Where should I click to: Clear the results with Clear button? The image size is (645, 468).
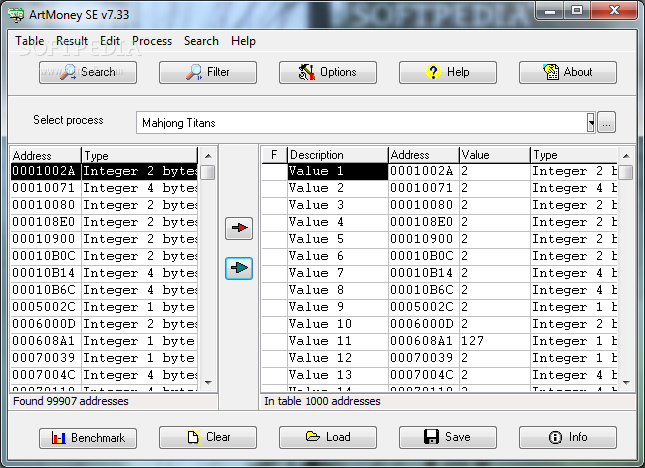[x=208, y=438]
